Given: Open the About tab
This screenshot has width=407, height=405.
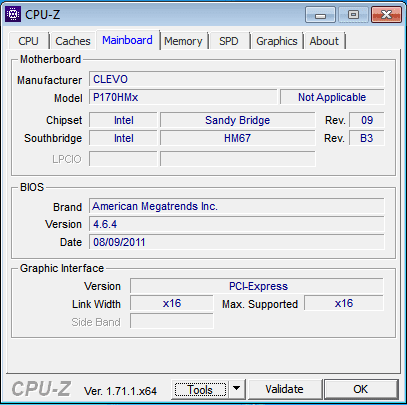Looking at the screenshot, I should pos(324,41).
